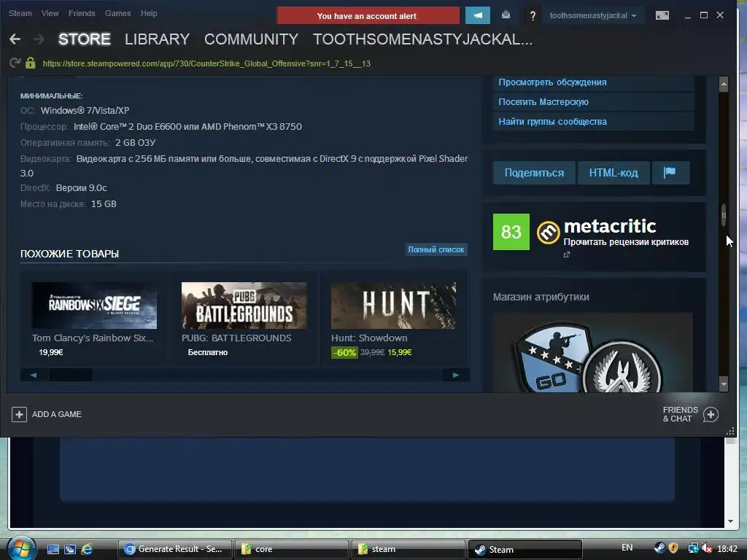The width and height of the screenshot is (747, 560).
Task: Switch to the steam folder taskbar button
Action: point(408,549)
